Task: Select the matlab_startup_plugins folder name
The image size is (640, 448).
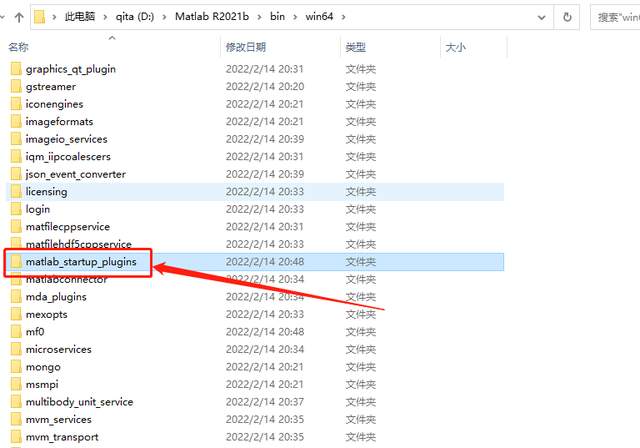Action: tap(81, 262)
